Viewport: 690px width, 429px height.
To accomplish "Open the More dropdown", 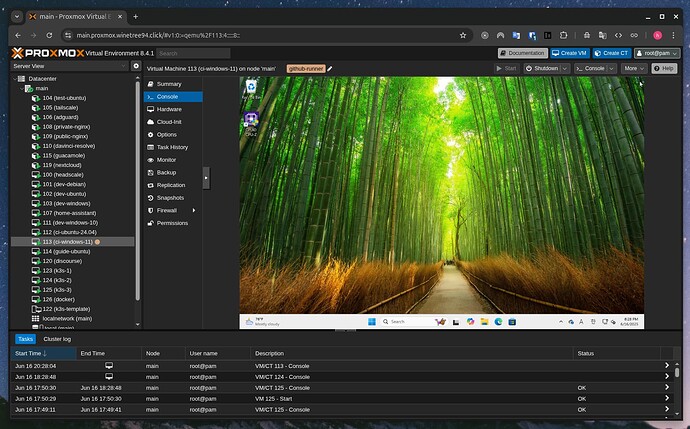I will [x=634, y=69].
